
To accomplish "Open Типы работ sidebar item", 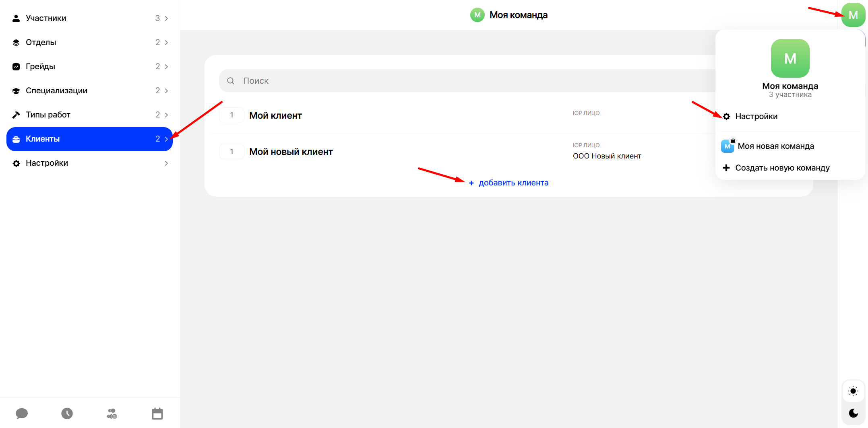I will (48, 115).
